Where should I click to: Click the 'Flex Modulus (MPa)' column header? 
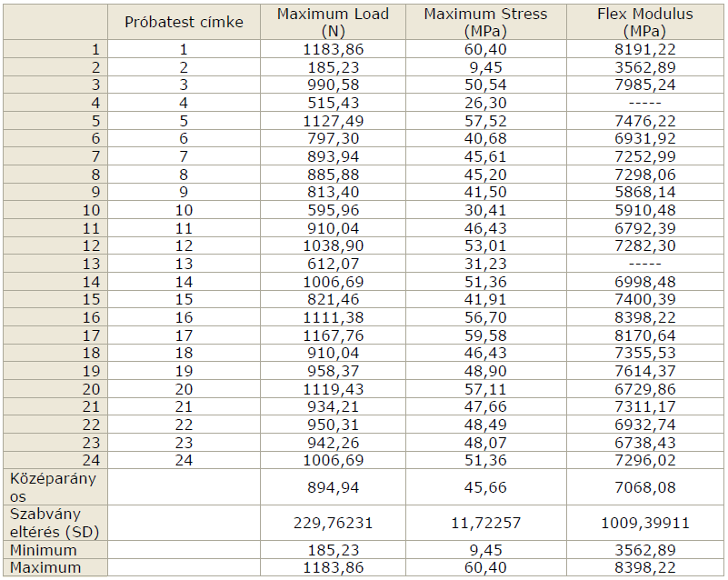[645, 23]
